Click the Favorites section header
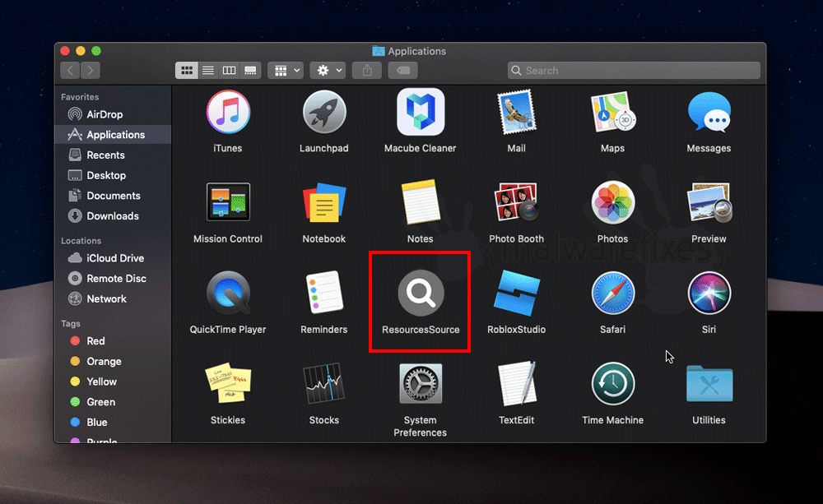823x504 pixels. coord(80,97)
